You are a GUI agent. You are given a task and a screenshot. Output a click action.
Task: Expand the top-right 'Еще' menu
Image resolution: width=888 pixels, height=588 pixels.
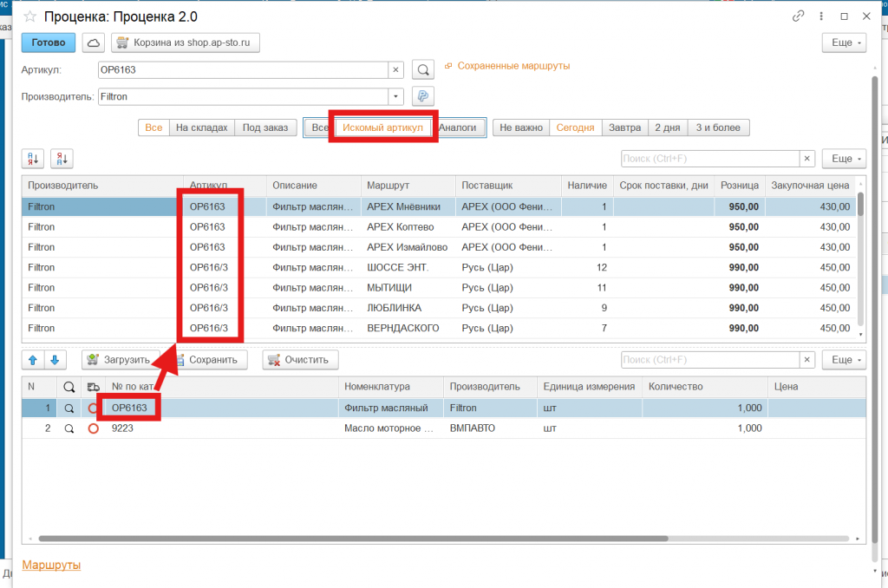tap(843, 42)
